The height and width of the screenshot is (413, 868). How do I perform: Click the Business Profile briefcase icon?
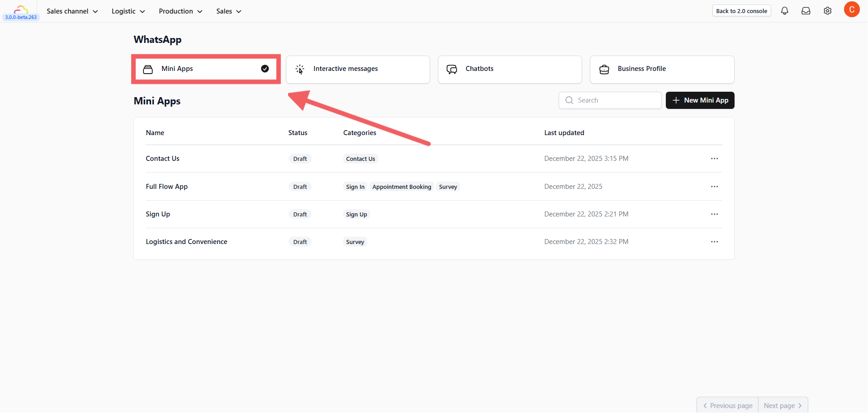pos(604,69)
